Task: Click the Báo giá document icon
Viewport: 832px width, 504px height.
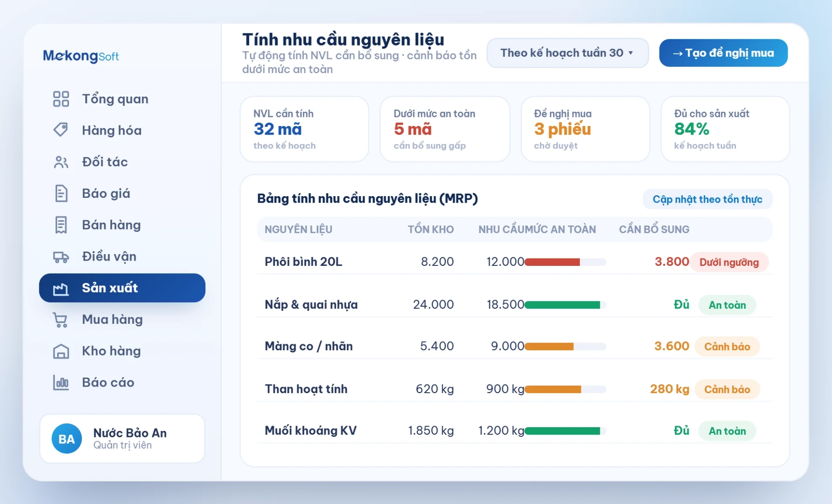Action: [61, 193]
